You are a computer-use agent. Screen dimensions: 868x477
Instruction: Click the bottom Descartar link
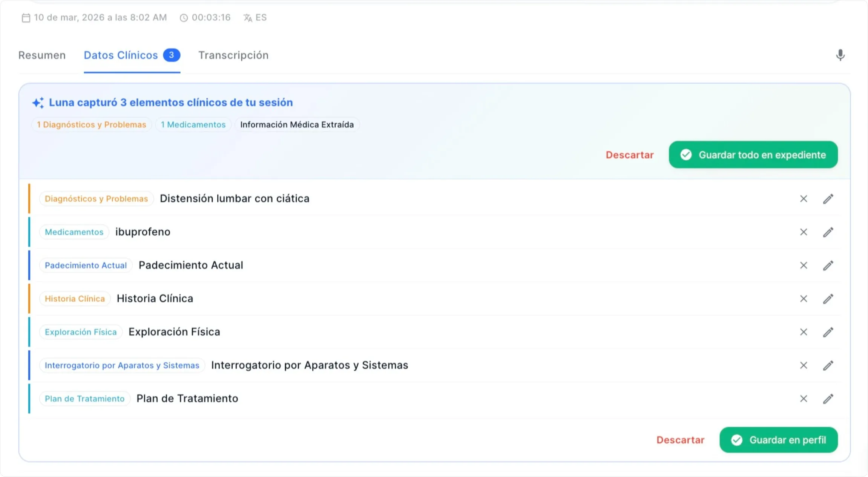[680, 440]
